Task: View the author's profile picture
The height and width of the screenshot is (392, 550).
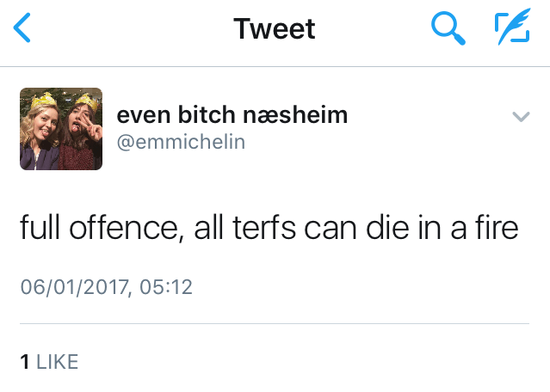Action: pyautogui.click(x=61, y=128)
